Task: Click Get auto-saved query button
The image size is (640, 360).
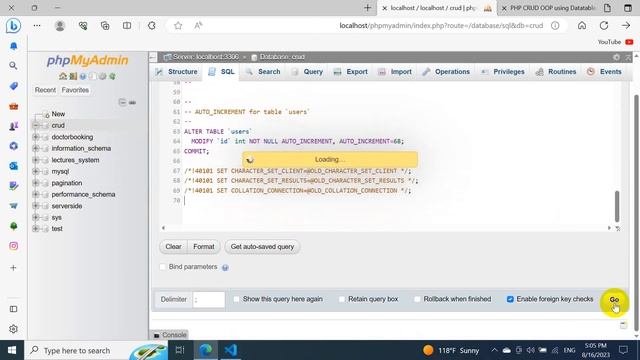Action: pyautogui.click(x=262, y=247)
